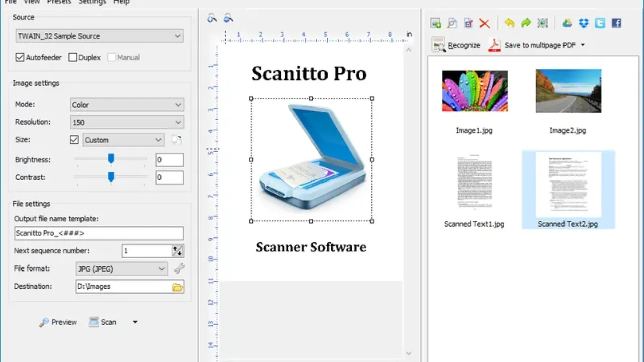
Task: Click the Image2.jpg file name
Action: (568, 131)
